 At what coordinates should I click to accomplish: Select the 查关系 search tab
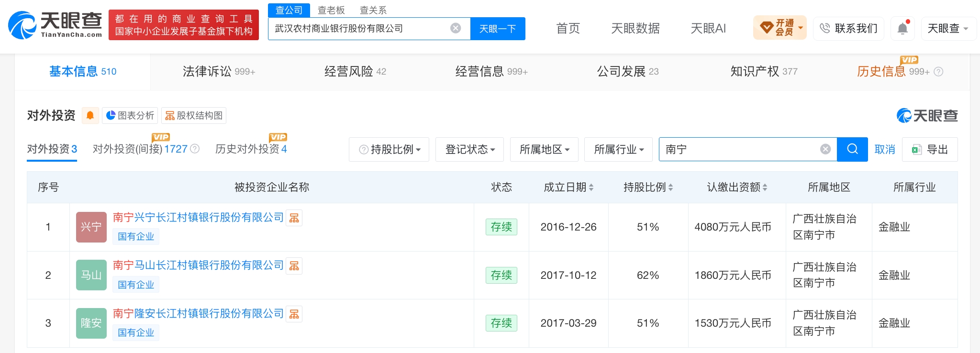pyautogui.click(x=373, y=10)
